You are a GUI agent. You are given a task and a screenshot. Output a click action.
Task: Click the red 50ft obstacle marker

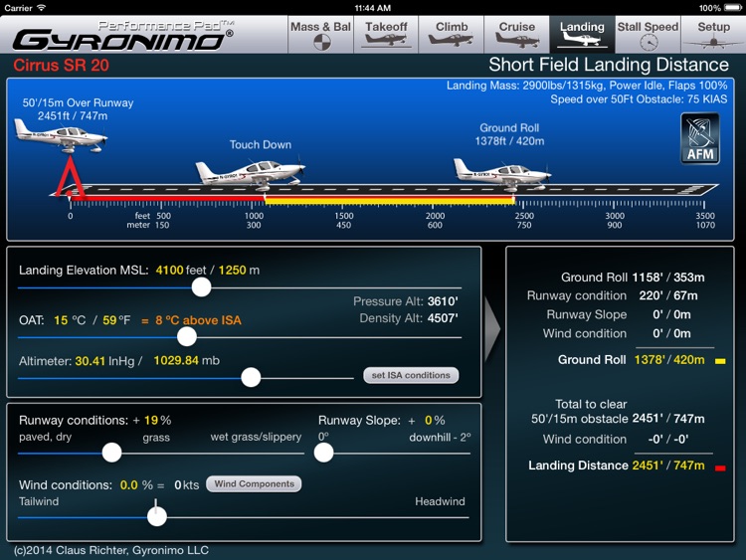[70, 177]
